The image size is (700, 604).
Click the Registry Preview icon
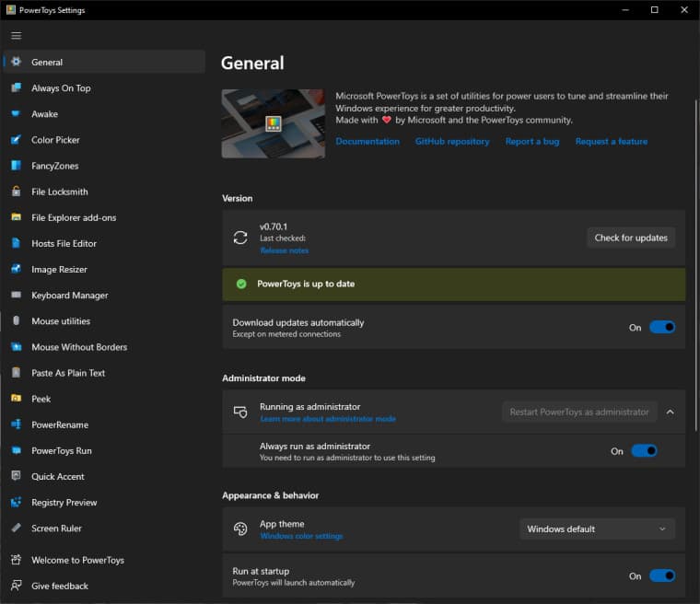(16, 503)
